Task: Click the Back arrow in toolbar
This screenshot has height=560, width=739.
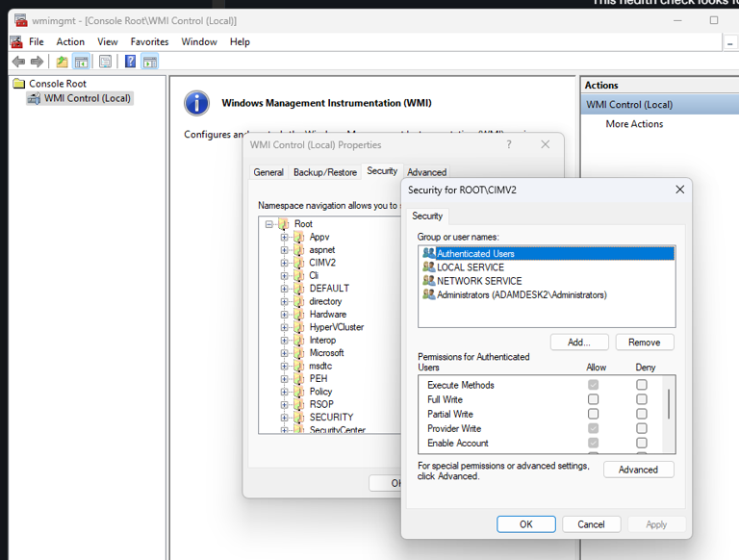Action: tap(18, 62)
